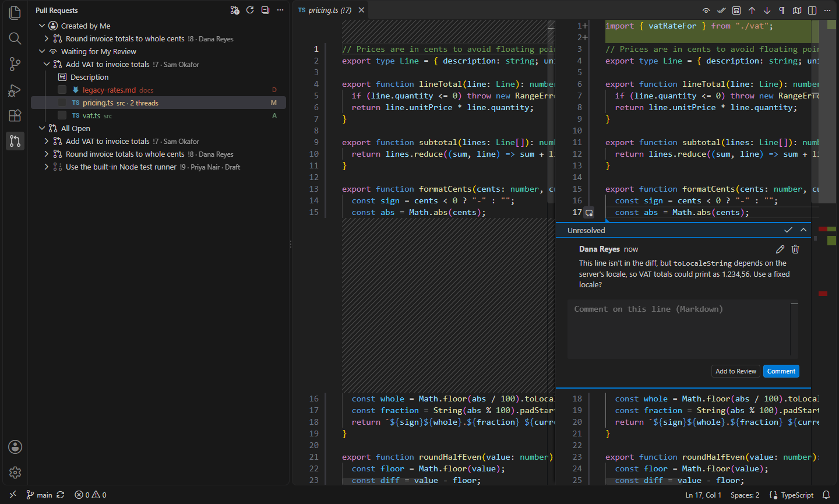Screen dimensions: 839x504
Task: Focus the Comment on this line input
Action: coord(682,329)
